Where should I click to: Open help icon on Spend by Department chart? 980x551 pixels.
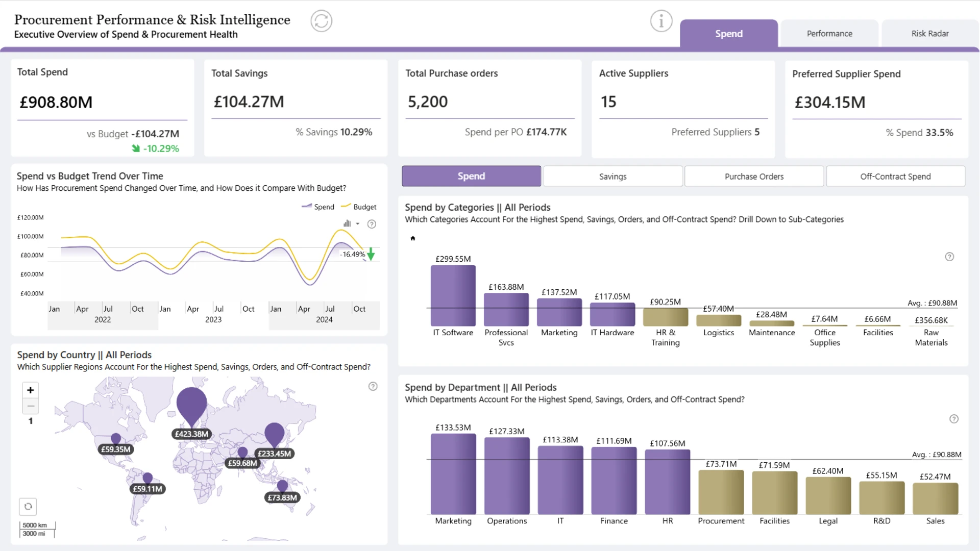[954, 419]
